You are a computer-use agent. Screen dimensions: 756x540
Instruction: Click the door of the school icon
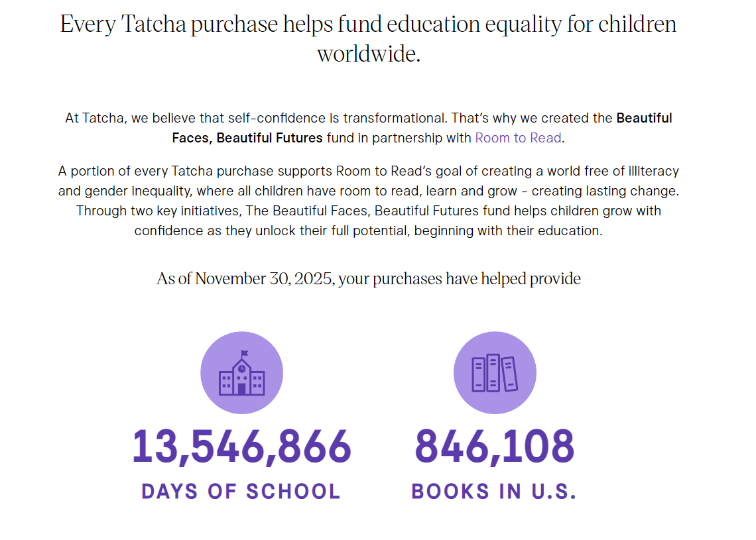[x=241, y=389]
